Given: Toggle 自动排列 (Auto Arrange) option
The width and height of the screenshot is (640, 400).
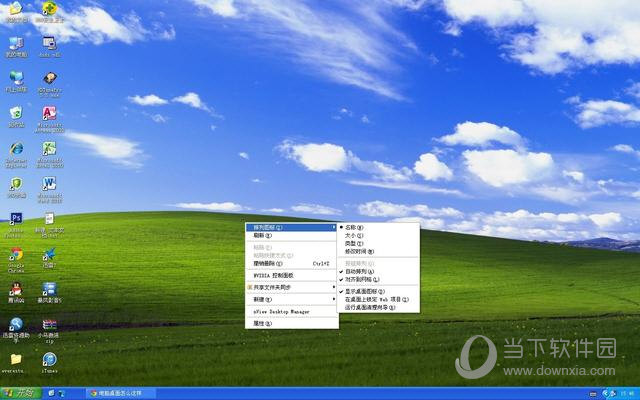Looking at the screenshot, I should click(x=378, y=271).
